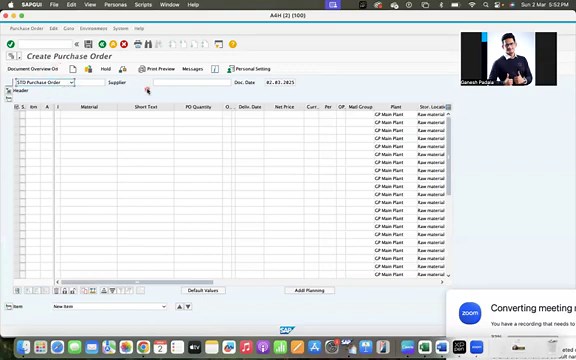Expand the Item Overview section toggle
Image resolution: width=576 pixels, height=360 pixels.
tap(9, 98)
